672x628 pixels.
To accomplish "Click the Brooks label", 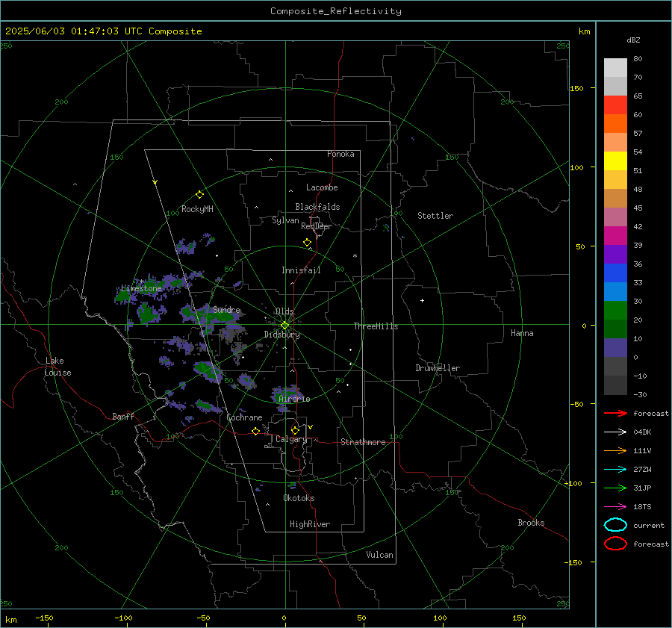I will [x=531, y=523].
